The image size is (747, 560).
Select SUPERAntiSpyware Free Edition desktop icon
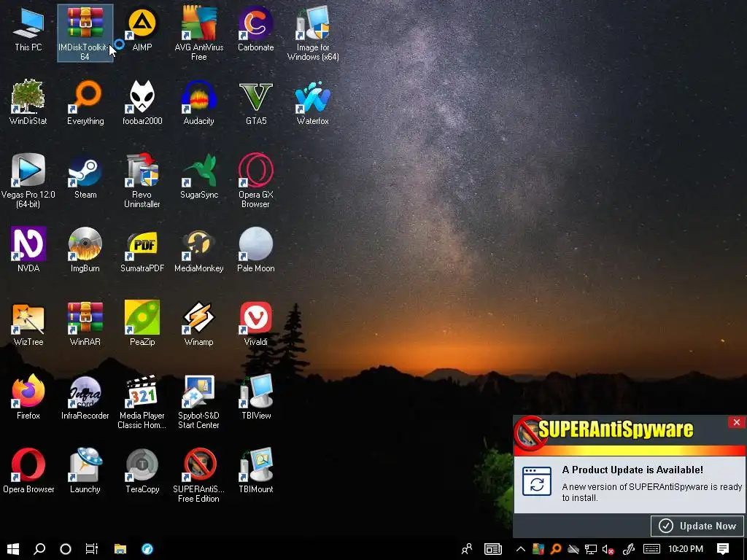coord(198,475)
